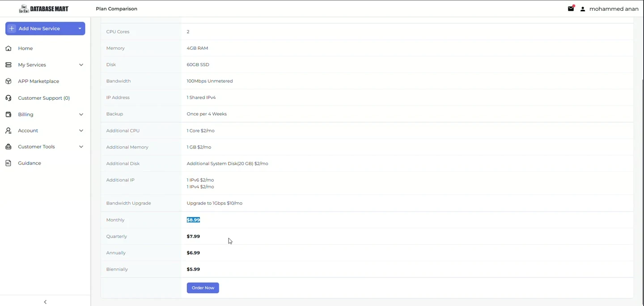Click the Customer Tools toolbox icon
Screen dimensions: 644x306
click(8, 147)
